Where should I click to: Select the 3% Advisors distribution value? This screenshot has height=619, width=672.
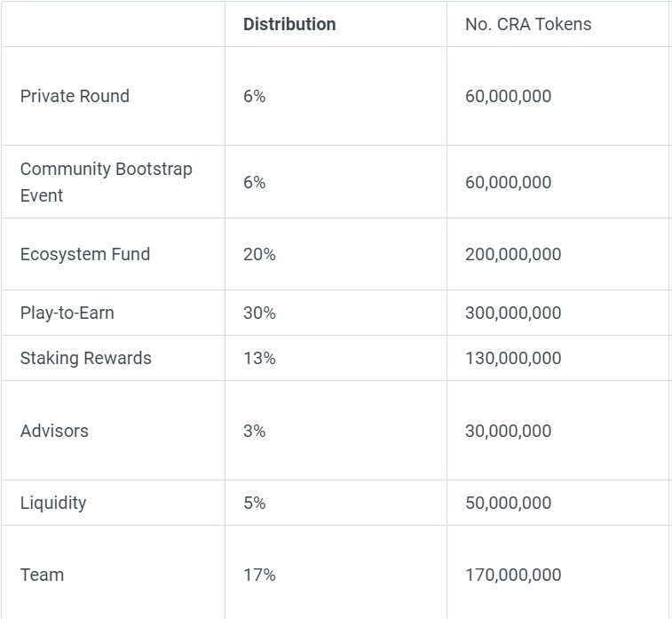(254, 431)
